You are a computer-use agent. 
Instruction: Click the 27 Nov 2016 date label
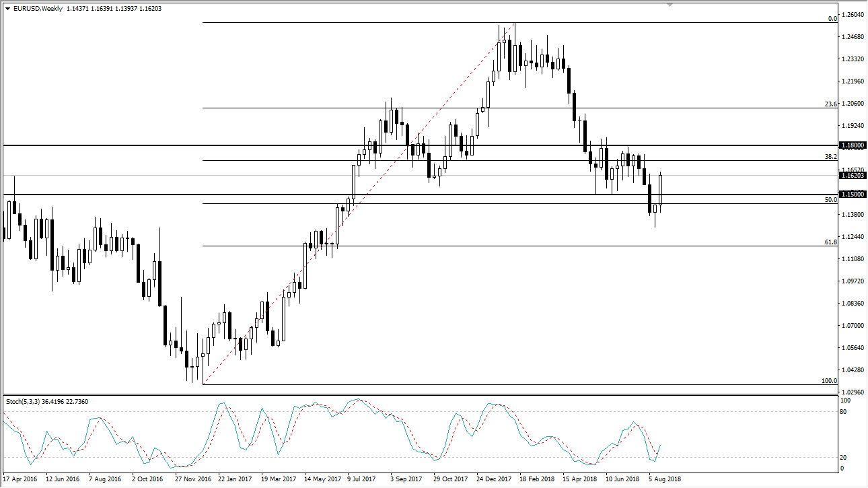(x=192, y=479)
